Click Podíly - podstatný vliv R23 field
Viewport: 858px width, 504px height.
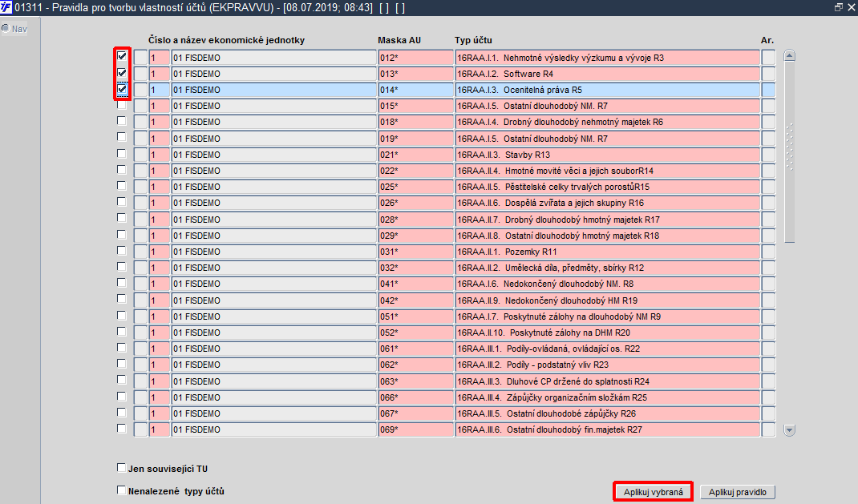(x=607, y=365)
